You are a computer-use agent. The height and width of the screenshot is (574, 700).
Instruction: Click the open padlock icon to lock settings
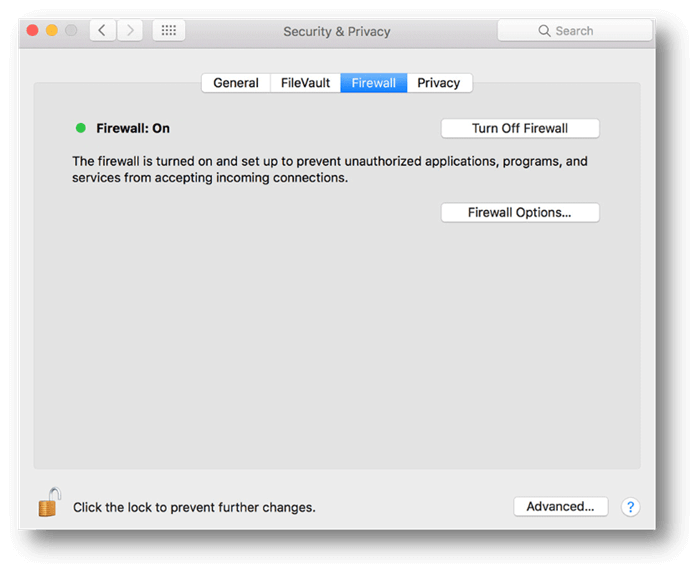49,502
